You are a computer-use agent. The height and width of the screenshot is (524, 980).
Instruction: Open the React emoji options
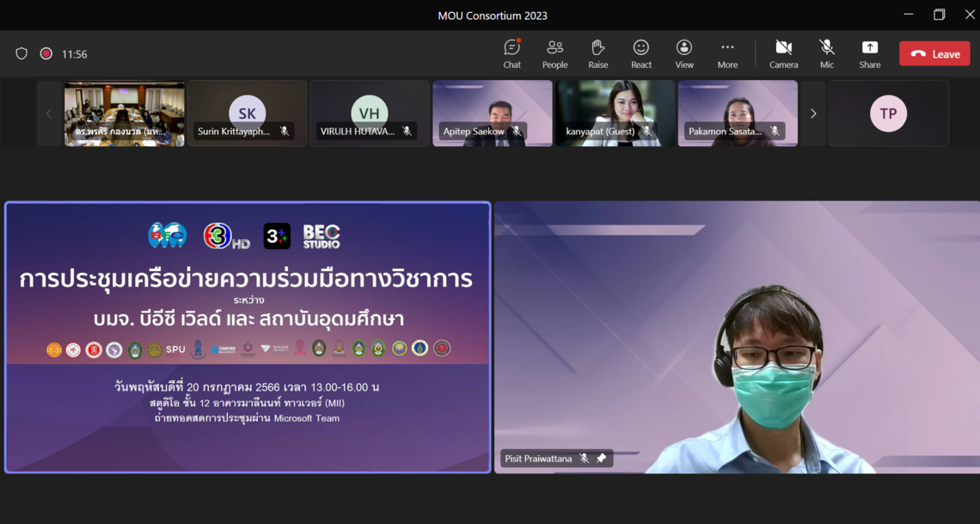tap(640, 53)
